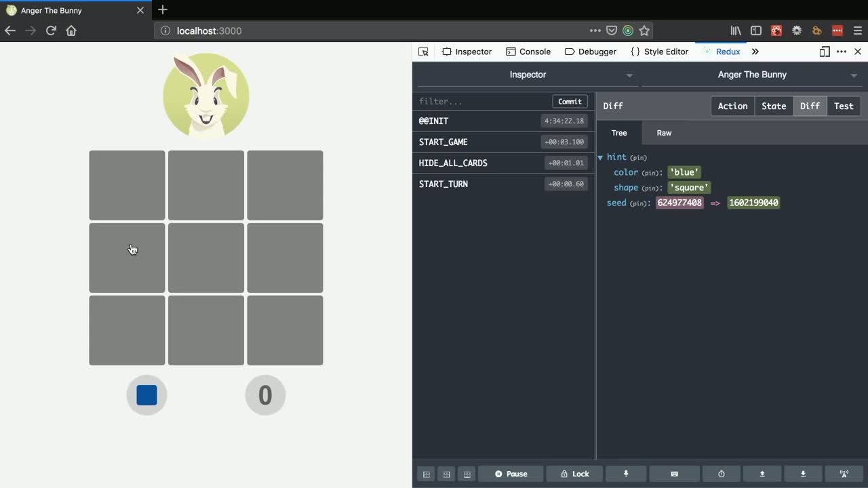Toggle the Lock changes button

[574, 474]
